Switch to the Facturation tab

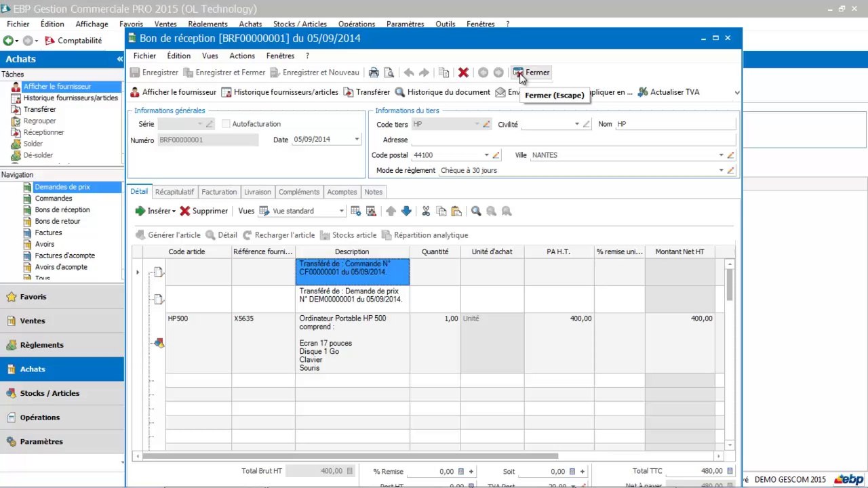click(219, 192)
